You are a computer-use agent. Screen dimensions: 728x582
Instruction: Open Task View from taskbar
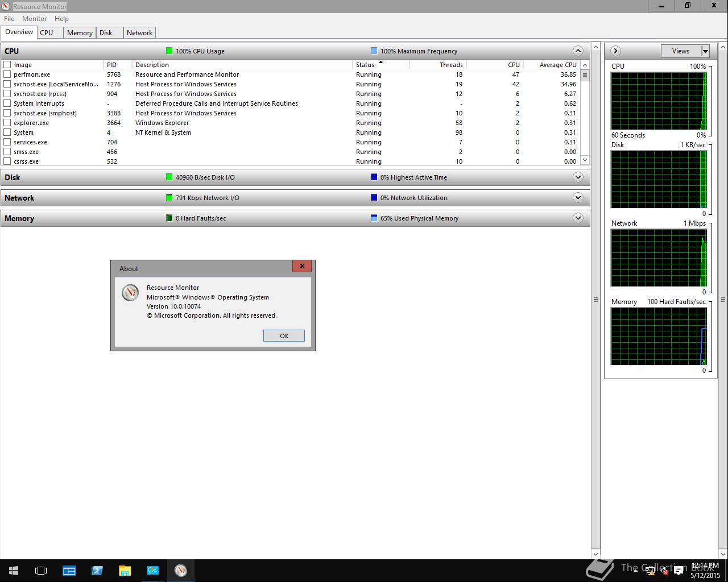point(41,571)
